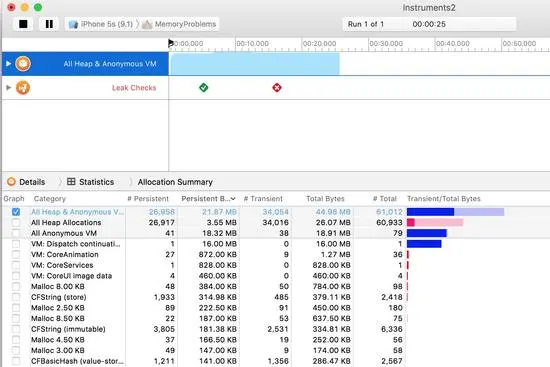550x367 pixels.
Task: Expand the Leak Checks track
Action: coord(8,87)
